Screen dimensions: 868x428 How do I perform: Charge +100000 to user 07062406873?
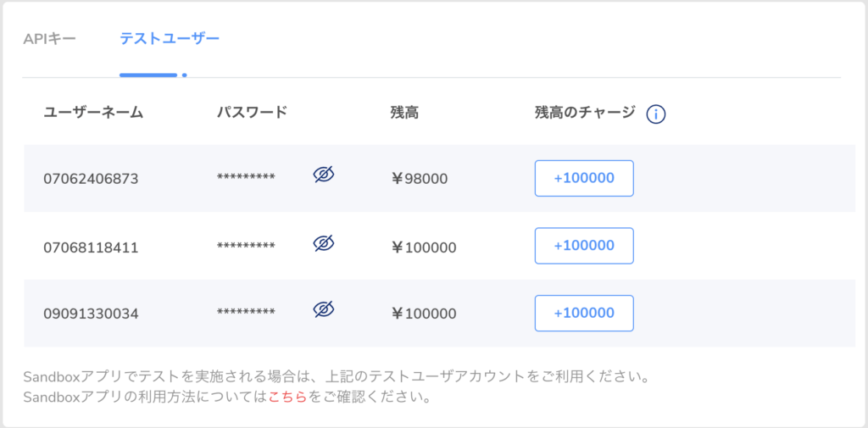(584, 178)
